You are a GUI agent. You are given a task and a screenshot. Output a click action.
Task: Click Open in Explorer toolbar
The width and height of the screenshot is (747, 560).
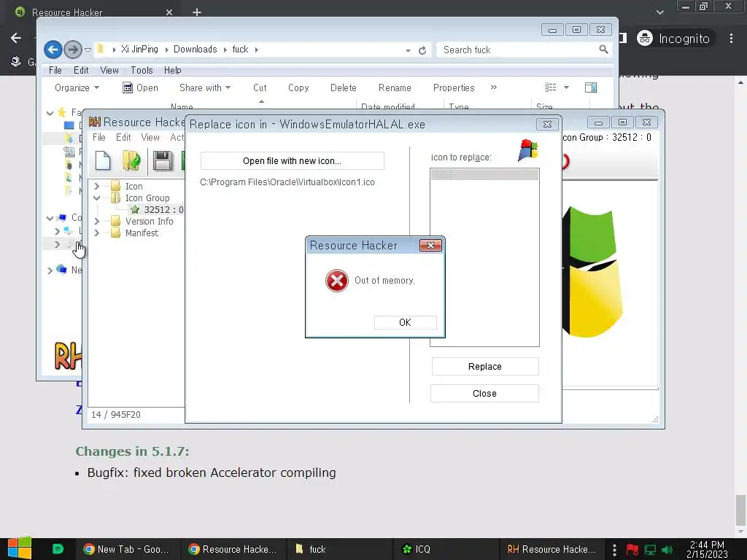click(140, 87)
